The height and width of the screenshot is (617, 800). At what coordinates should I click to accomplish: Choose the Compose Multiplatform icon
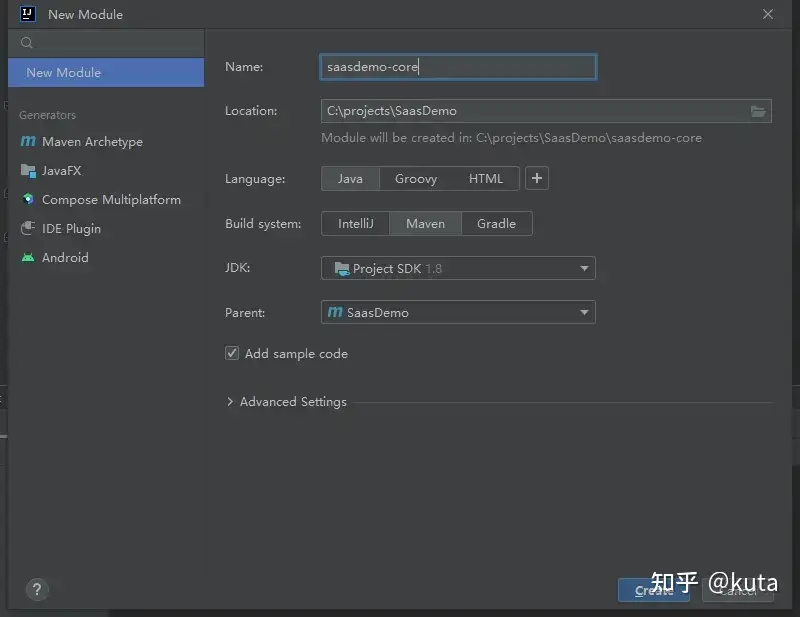28,200
